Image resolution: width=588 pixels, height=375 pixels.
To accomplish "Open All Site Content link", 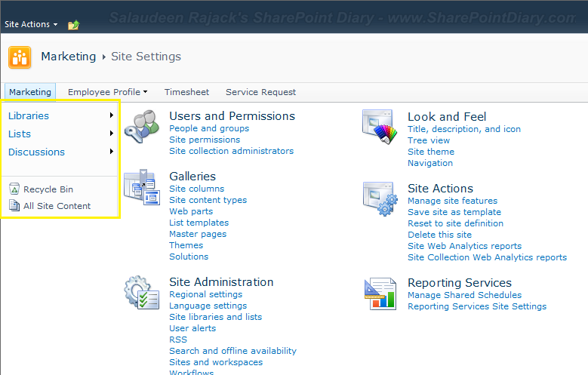I will pos(57,206).
